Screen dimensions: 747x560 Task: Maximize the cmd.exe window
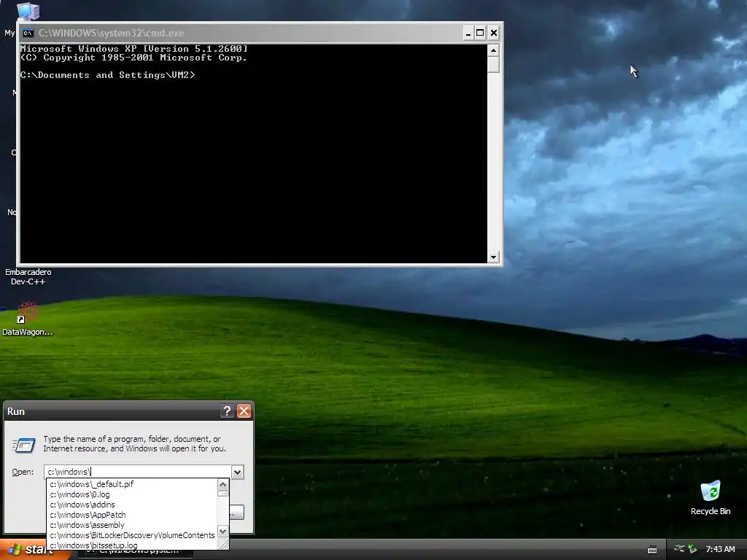click(x=480, y=33)
